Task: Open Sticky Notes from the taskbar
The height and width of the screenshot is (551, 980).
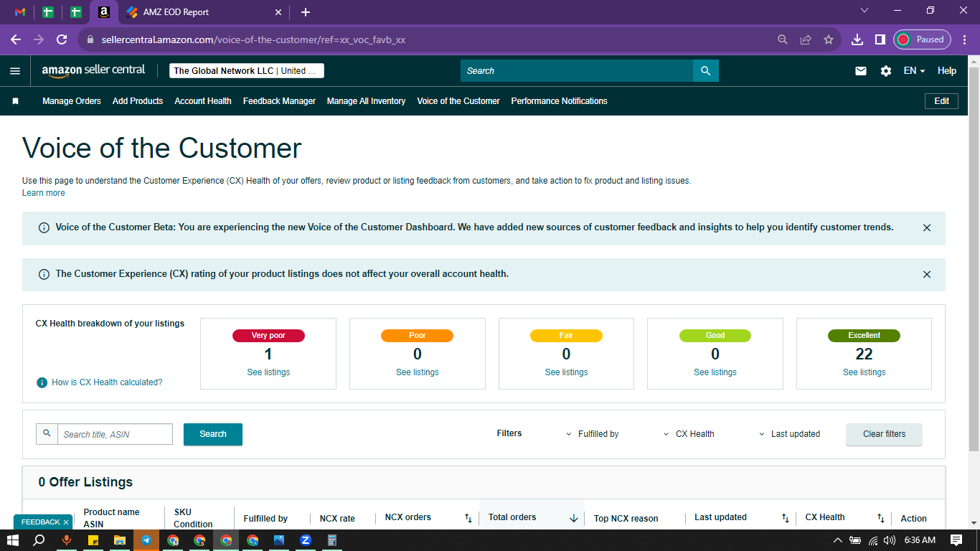Action: 93,540
